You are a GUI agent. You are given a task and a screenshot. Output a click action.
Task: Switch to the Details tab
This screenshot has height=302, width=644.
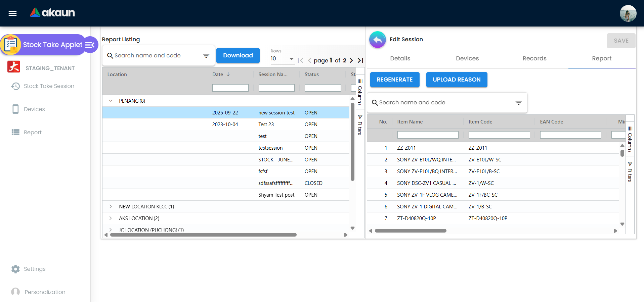[x=400, y=58]
